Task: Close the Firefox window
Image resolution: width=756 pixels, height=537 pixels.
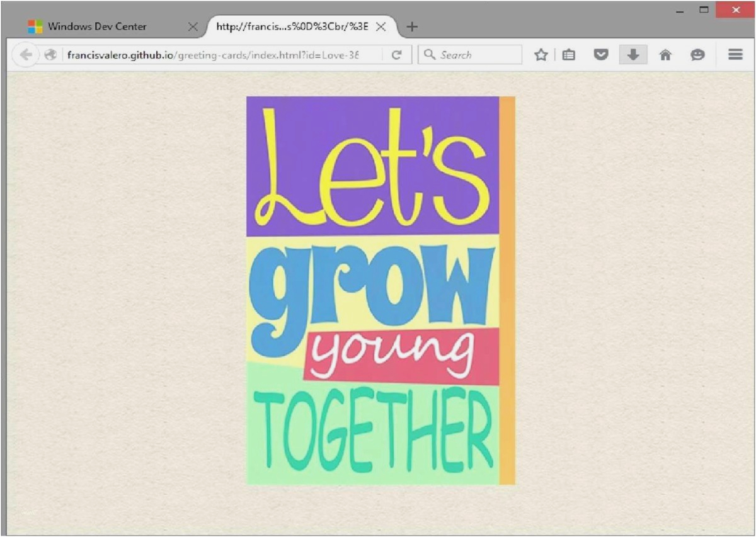Action: pos(735,10)
